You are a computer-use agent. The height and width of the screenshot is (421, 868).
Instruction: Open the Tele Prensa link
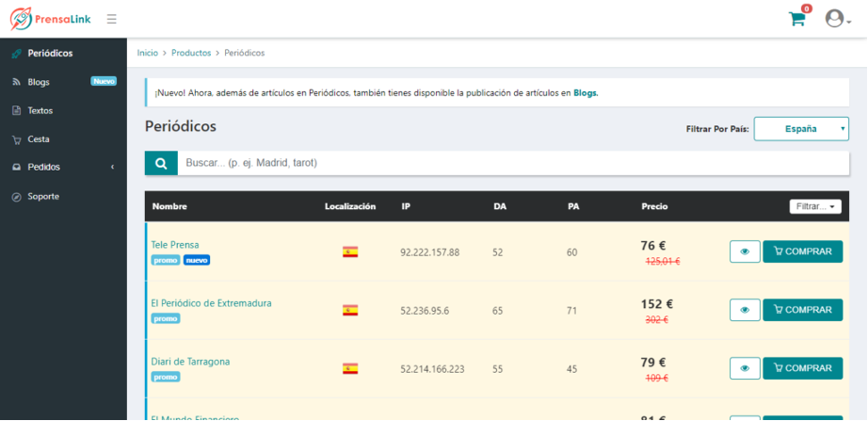tap(175, 245)
